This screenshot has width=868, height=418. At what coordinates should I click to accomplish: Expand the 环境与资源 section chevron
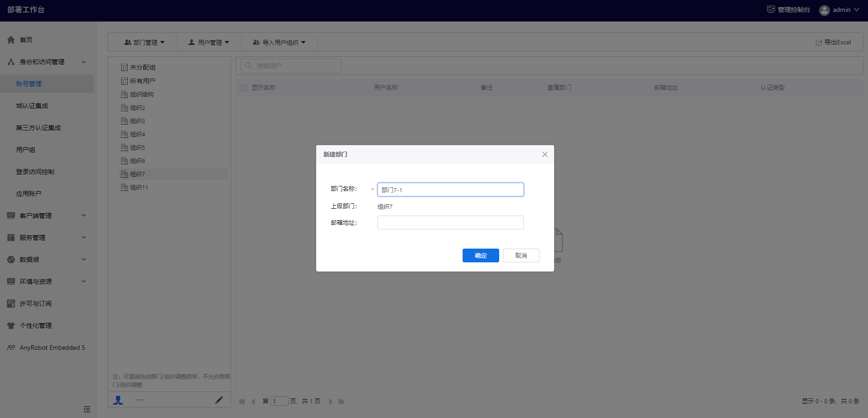point(84,281)
